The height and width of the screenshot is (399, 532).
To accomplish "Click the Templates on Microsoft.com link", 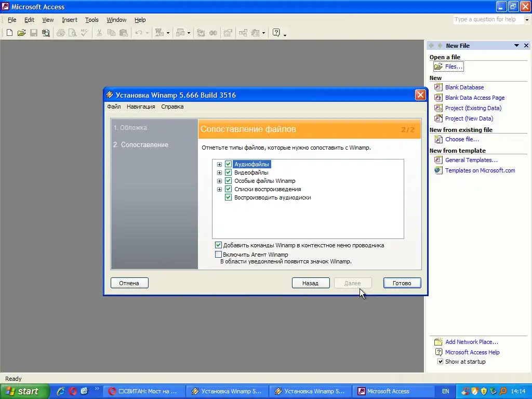I will [480, 170].
